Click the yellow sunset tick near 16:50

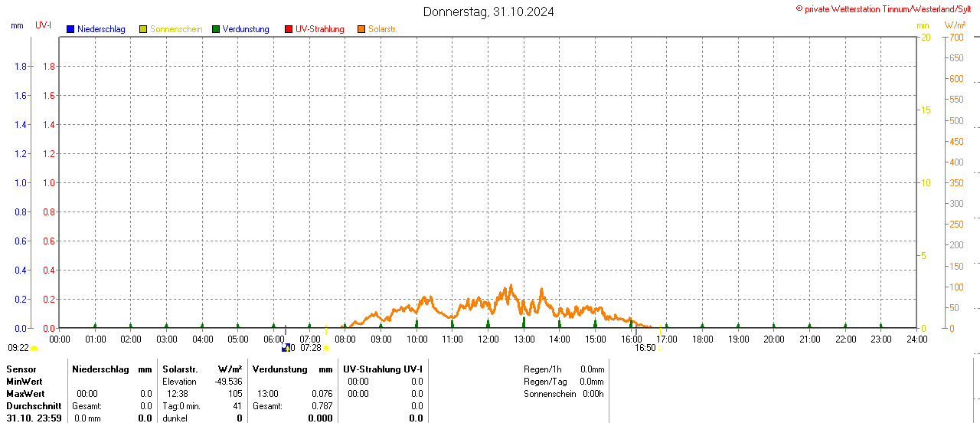pyautogui.click(x=660, y=330)
